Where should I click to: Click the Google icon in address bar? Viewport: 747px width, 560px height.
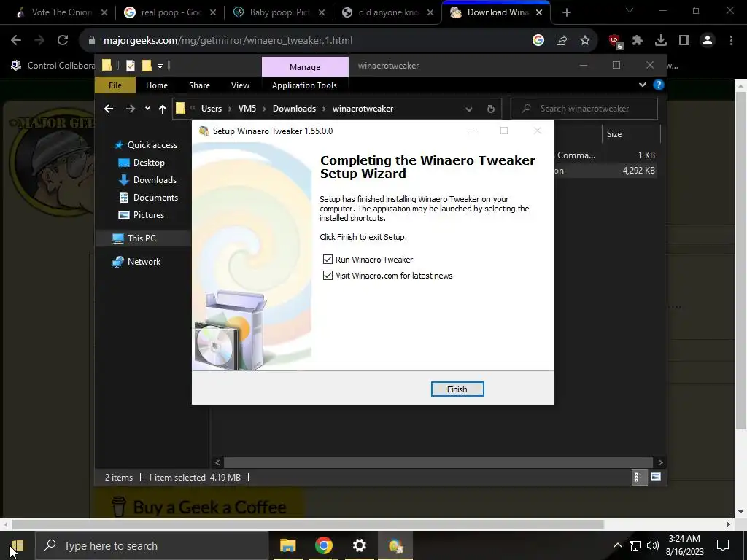538,41
